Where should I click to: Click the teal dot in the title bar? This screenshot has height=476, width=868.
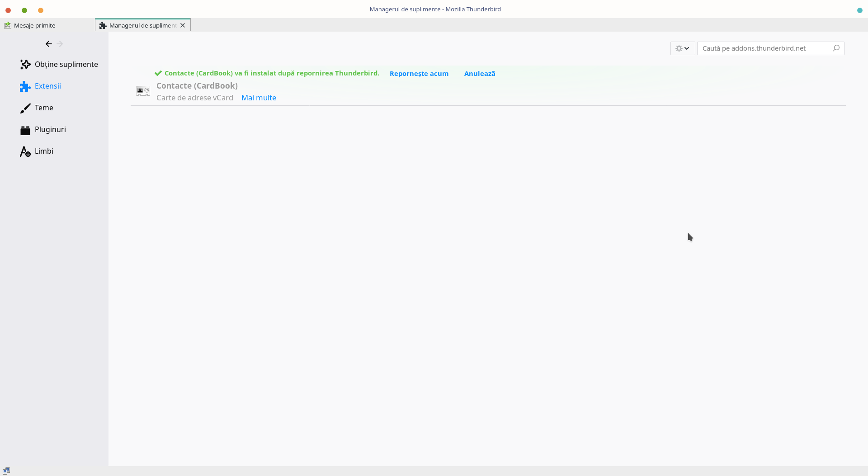[860, 10]
